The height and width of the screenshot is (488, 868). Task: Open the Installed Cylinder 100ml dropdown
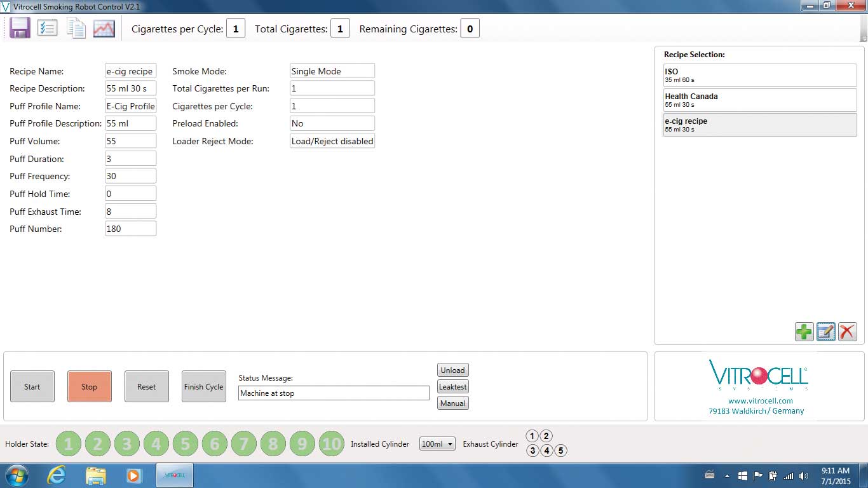click(437, 444)
